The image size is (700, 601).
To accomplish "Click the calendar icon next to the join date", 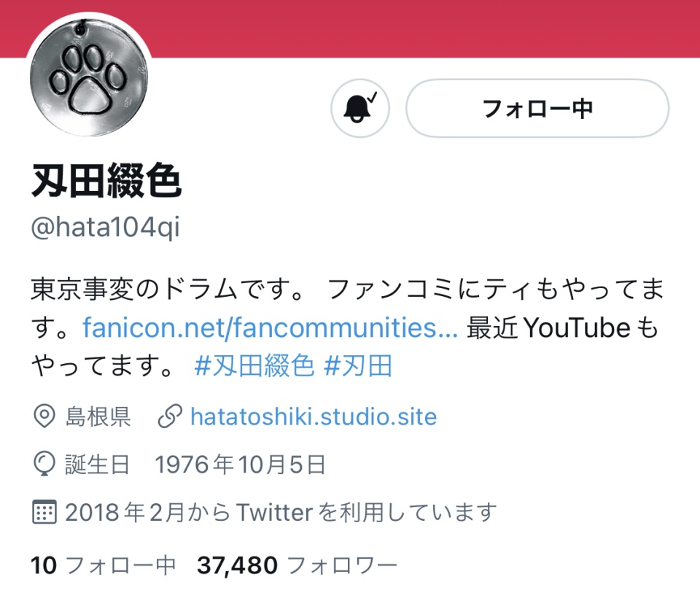I will click(44, 512).
